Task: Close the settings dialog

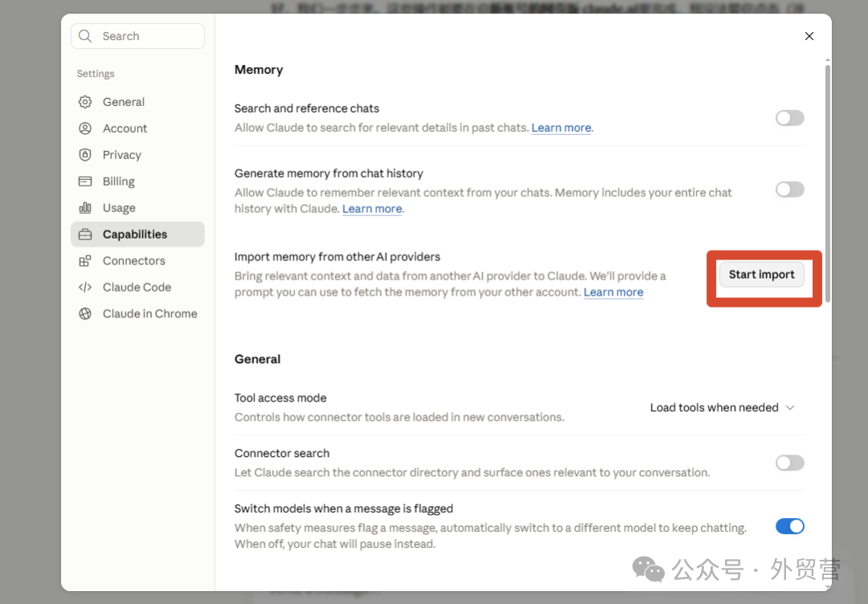Action: pyautogui.click(x=809, y=36)
